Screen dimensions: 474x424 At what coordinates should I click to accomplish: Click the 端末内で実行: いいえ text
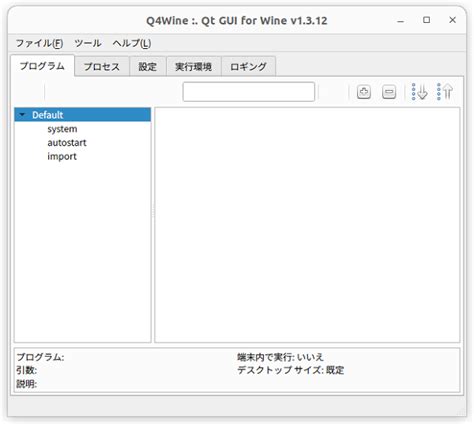click(x=280, y=357)
